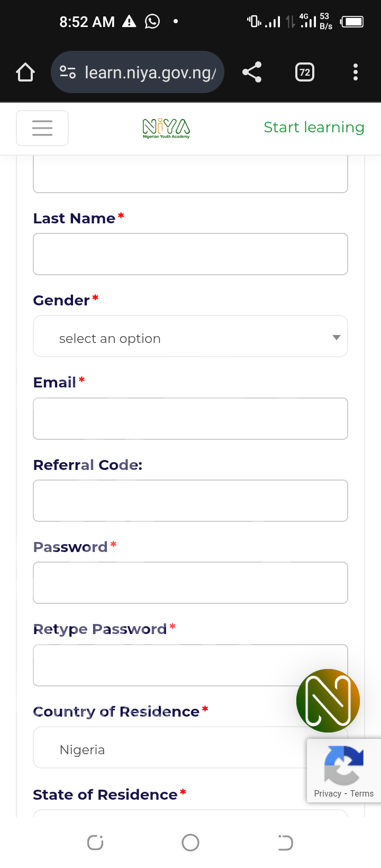Focus the Last Name input field
Screen dimensions: 381x868
[190, 254]
